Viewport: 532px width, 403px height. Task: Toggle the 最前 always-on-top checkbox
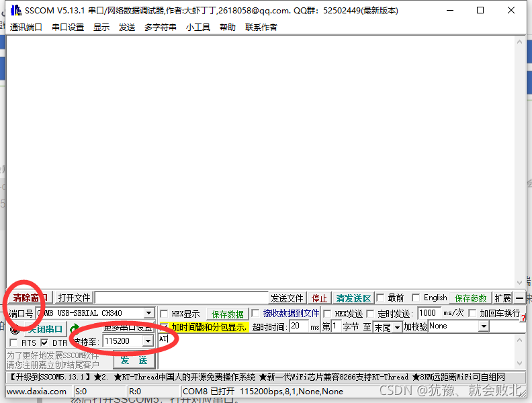pos(380,298)
